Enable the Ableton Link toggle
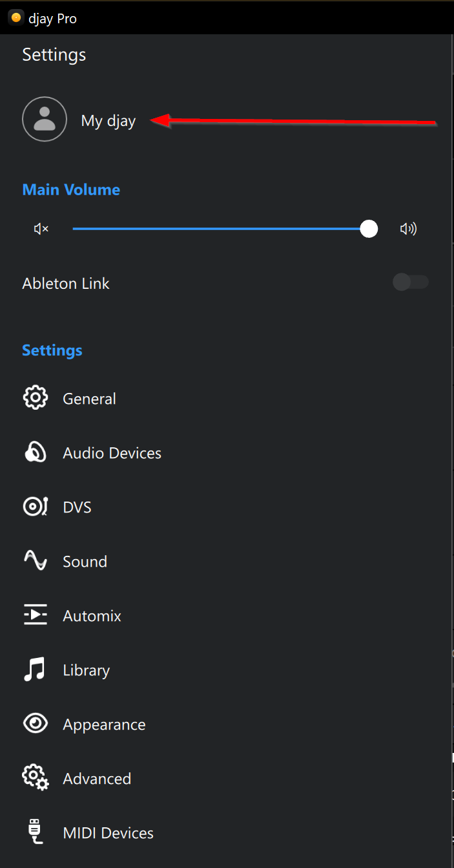Image resolution: width=454 pixels, height=868 pixels. coord(411,282)
